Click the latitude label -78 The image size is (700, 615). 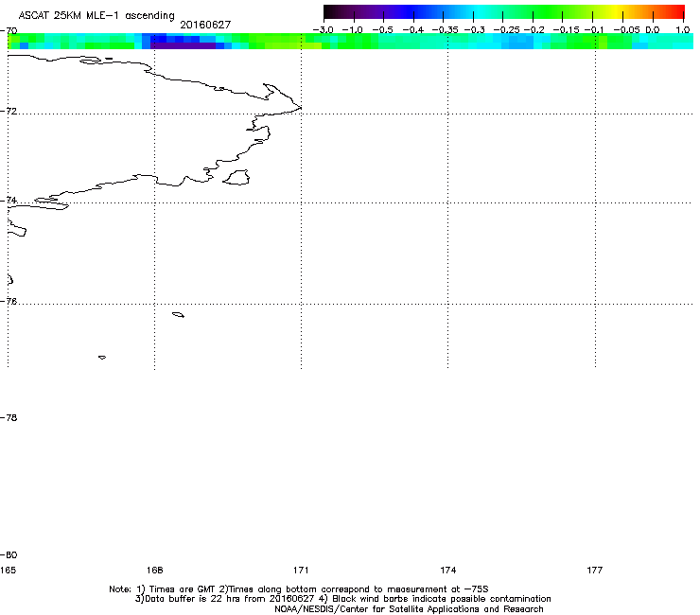point(9,417)
